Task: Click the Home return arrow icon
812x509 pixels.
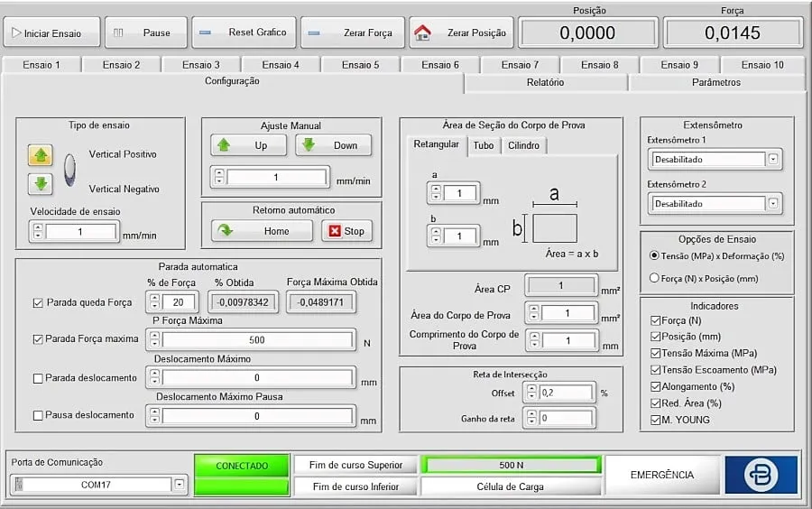Action: (226, 230)
